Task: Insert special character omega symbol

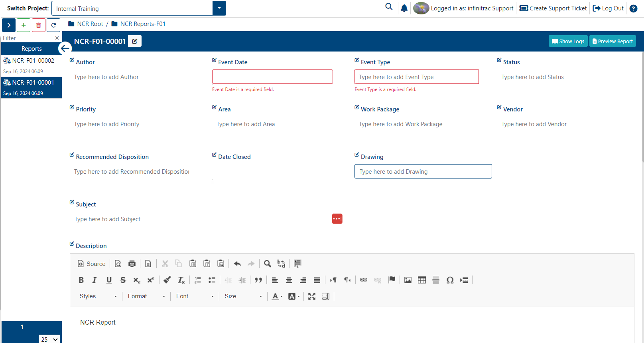Action: [450, 280]
